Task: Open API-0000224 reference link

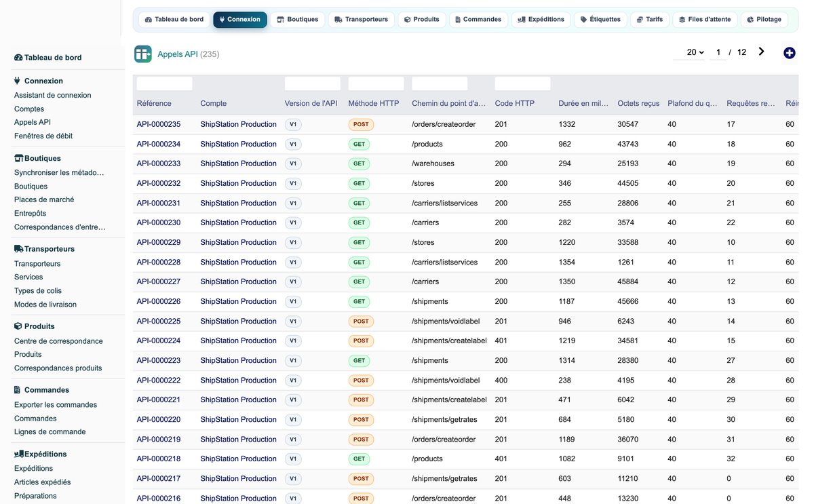Action: (159, 341)
